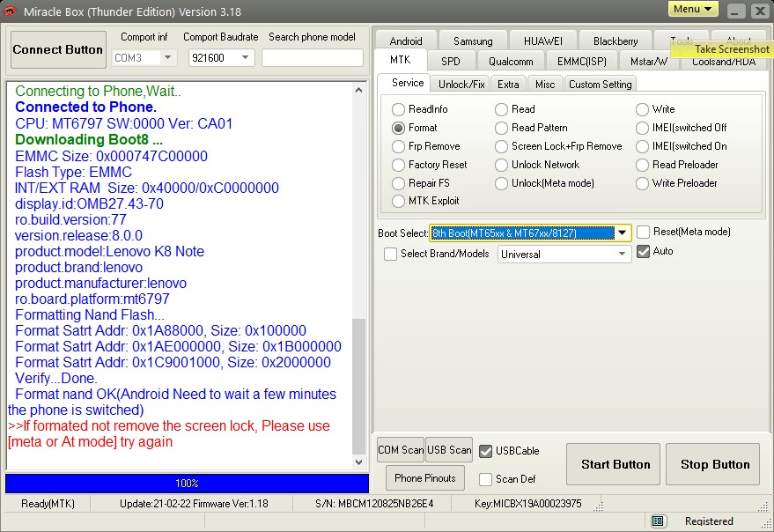This screenshot has width=774, height=532.
Task: Switch to the SPD tab
Action: (x=451, y=62)
